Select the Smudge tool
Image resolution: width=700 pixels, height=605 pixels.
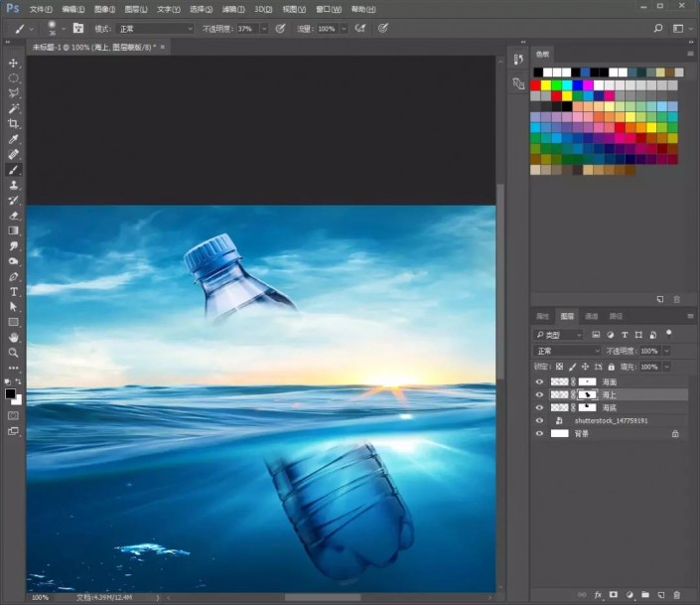coord(13,245)
